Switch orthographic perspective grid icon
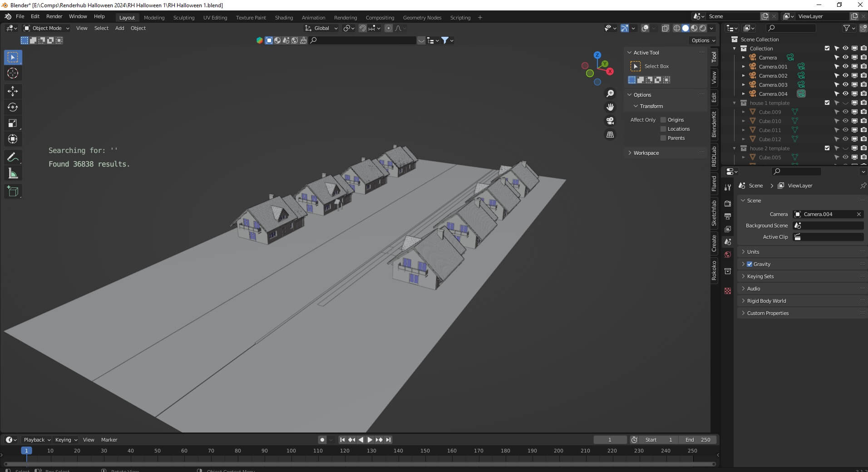The height and width of the screenshot is (472, 868). [x=610, y=134]
